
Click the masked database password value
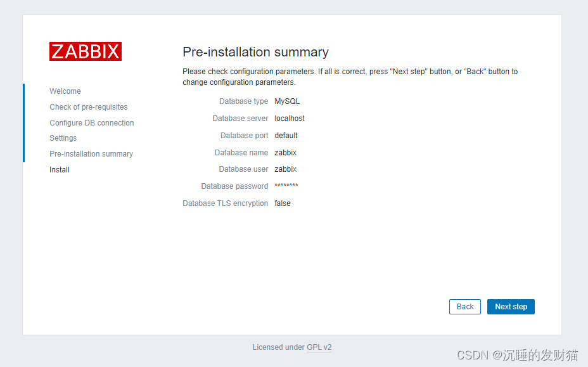pyautogui.click(x=286, y=185)
